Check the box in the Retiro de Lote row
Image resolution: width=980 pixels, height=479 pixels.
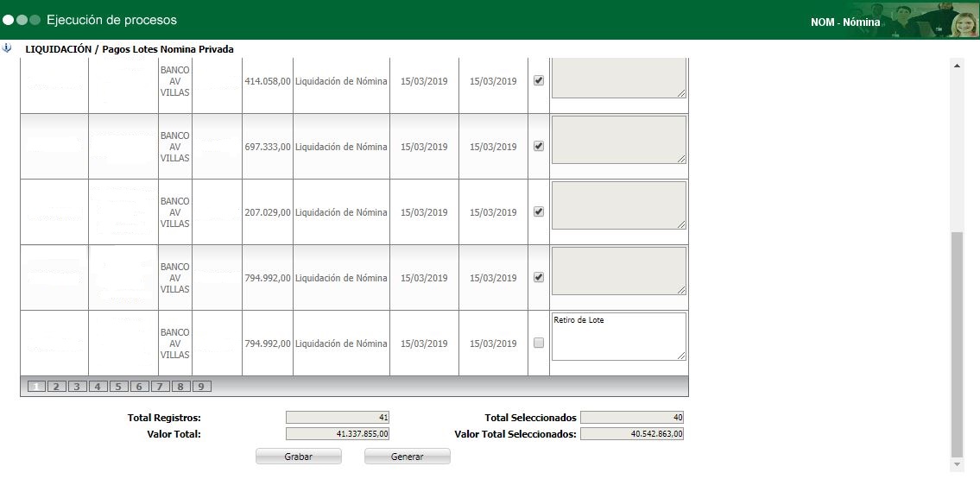[539, 343]
